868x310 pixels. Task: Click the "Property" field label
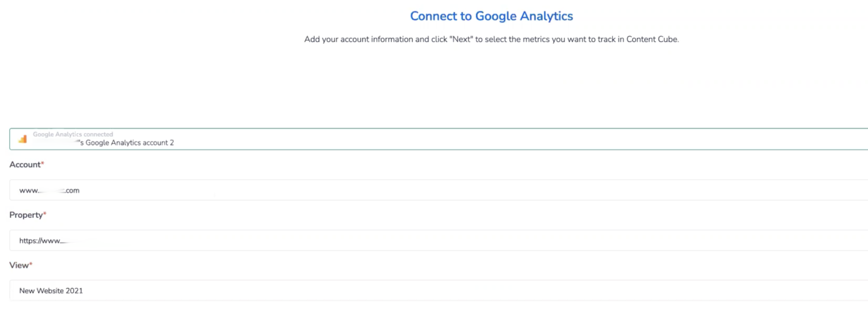pos(26,215)
